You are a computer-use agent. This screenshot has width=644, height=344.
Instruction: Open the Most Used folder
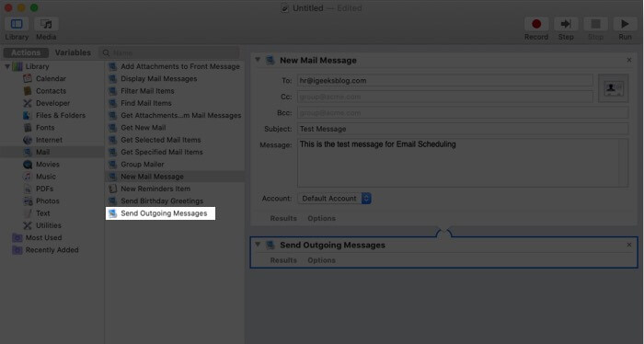38,237
